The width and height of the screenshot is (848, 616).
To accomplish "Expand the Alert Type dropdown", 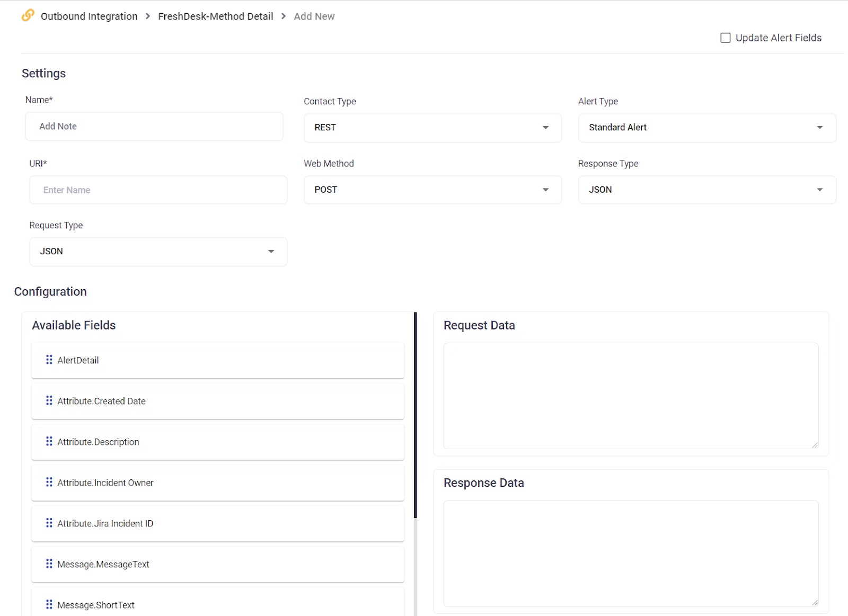I will pyautogui.click(x=706, y=128).
